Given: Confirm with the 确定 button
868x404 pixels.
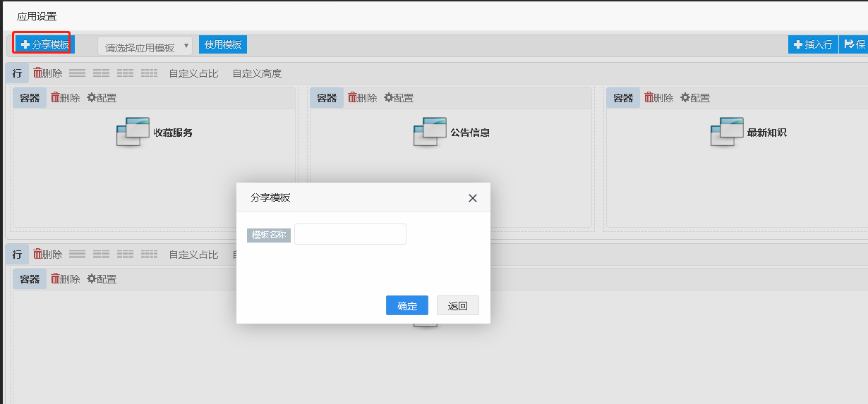Looking at the screenshot, I should [x=407, y=305].
